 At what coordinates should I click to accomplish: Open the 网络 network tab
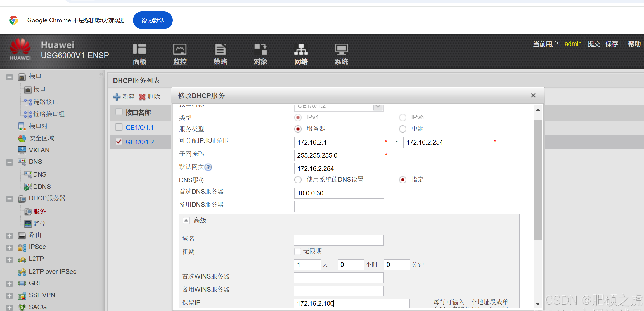(301, 54)
